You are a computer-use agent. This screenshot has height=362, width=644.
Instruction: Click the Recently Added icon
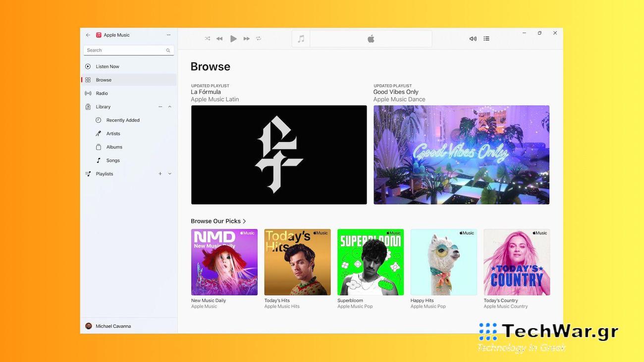point(99,119)
